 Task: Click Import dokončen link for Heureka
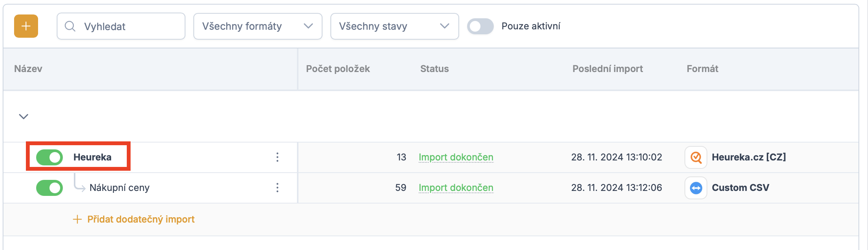(456, 157)
